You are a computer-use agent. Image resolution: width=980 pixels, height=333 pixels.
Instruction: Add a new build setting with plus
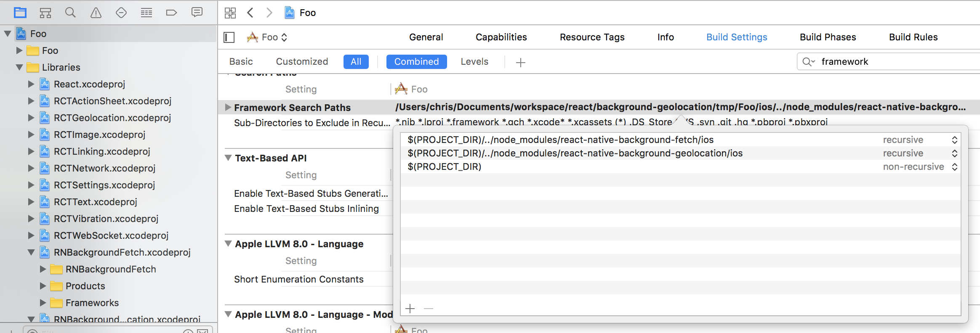click(x=521, y=62)
